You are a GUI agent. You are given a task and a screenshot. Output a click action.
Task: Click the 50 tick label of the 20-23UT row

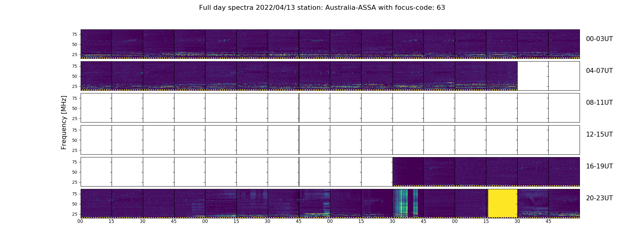point(75,204)
